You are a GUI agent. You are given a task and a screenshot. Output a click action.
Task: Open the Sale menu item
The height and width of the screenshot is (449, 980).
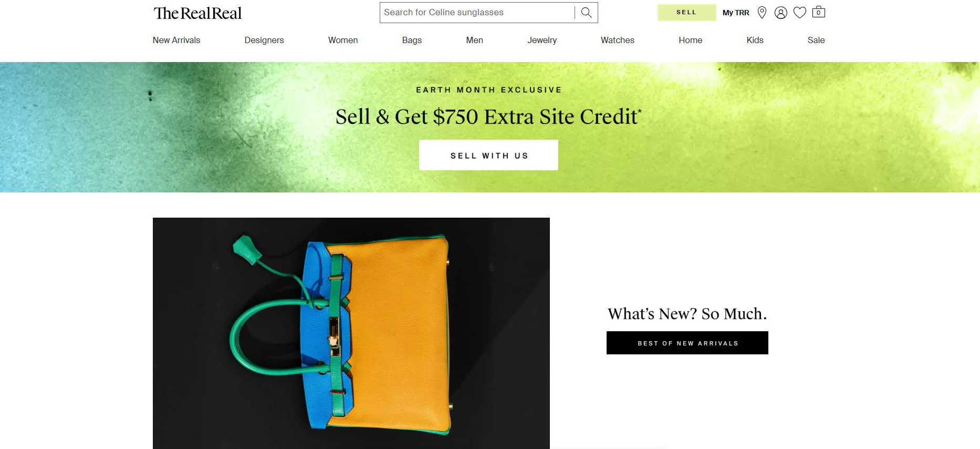point(816,40)
